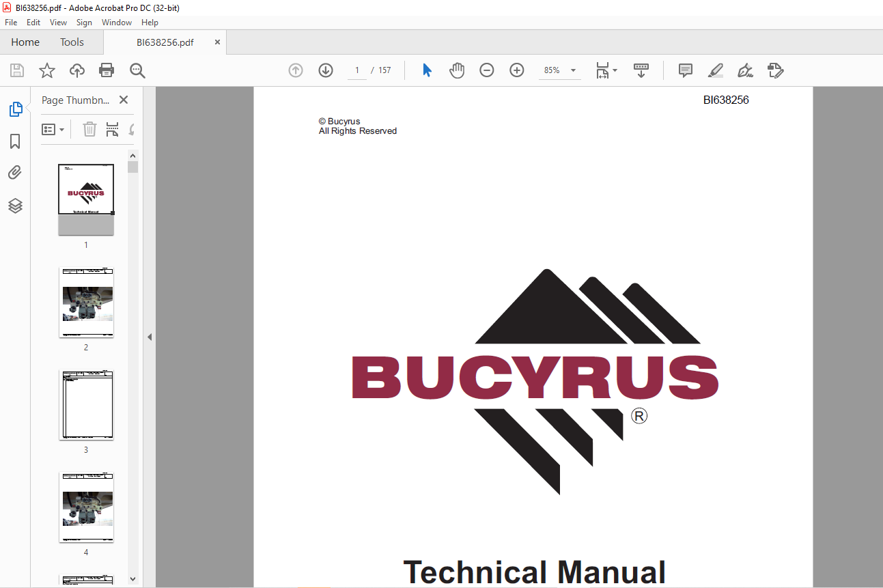
Task: Open the Layers sidebar panel
Action: [x=15, y=206]
